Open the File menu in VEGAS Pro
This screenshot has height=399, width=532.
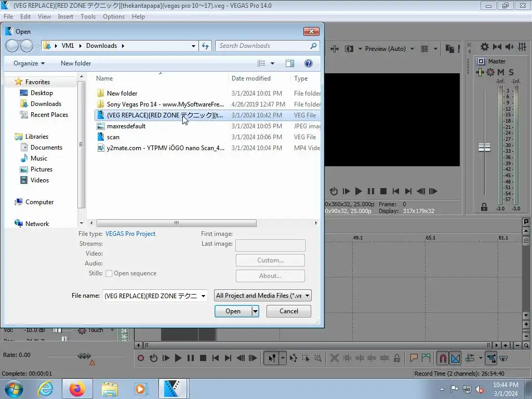tap(8, 16)
